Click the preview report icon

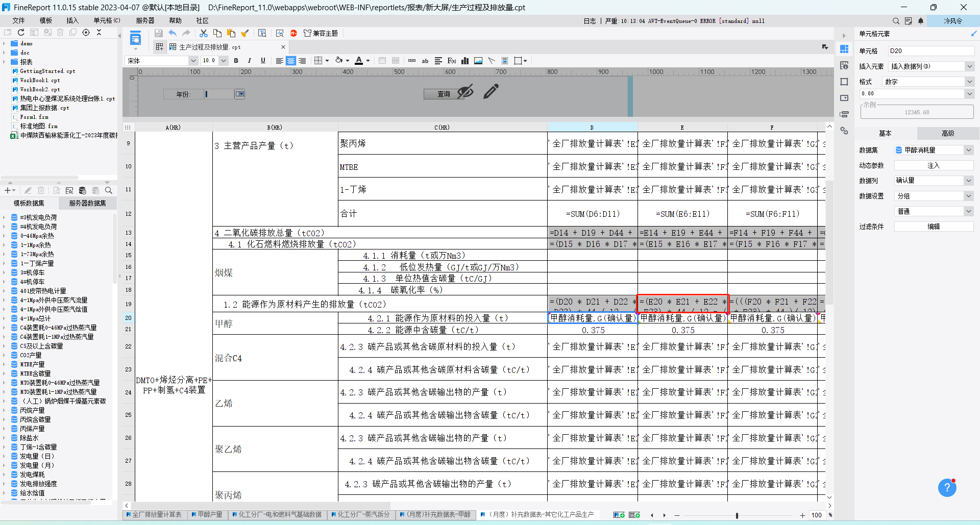pyautogui.click(x=135, y=38)
